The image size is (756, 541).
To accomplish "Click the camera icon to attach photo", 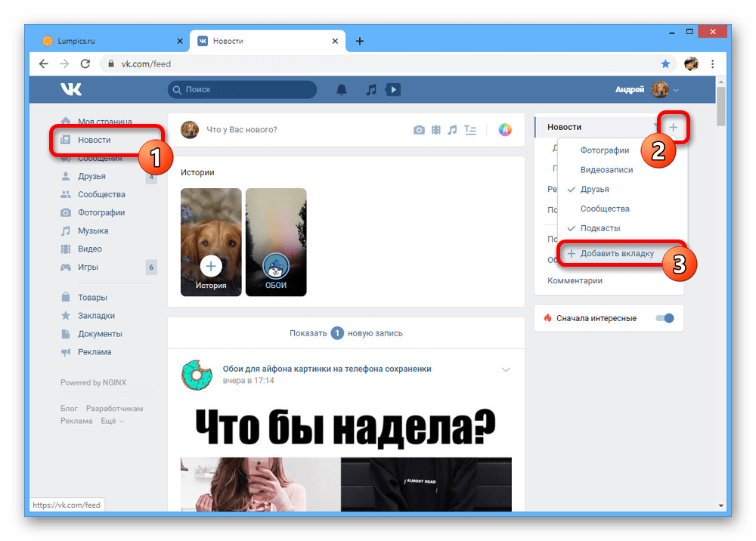I will (419, 130).
